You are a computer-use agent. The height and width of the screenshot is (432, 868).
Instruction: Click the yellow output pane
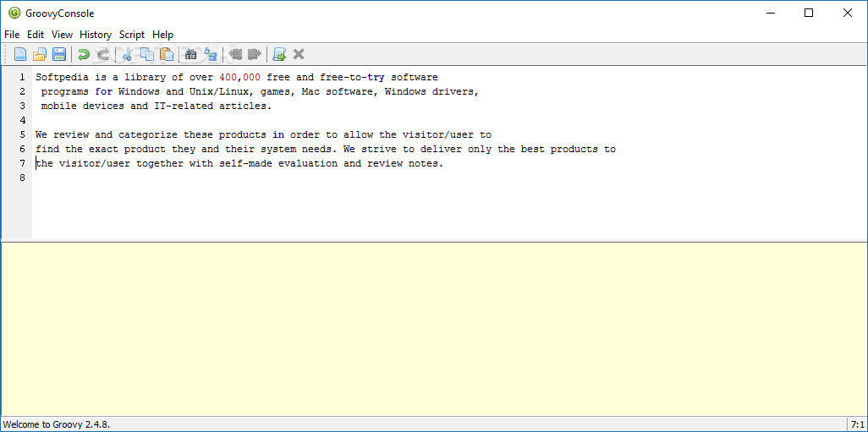[x=434, y=329]
